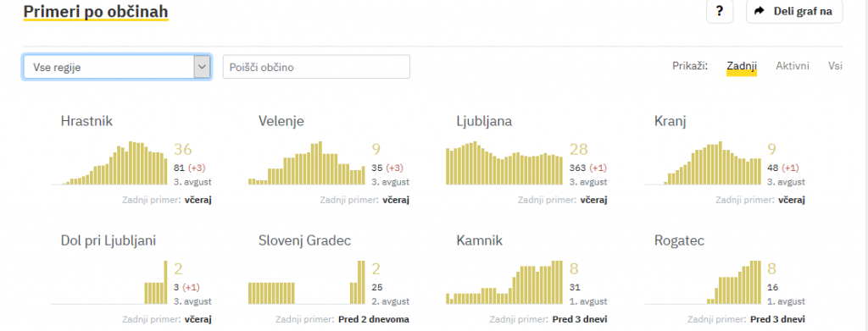
Task: Switch to the Aktivni view
Action: (793, 66)
